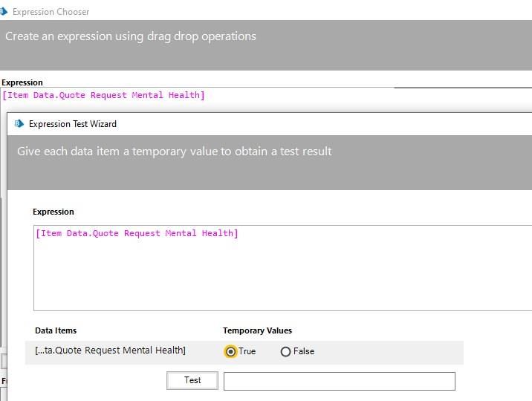The width and height of the screenshot is (532, 401).
Task: Click the Expression Chooser window icon
Action: pos(4,11)
